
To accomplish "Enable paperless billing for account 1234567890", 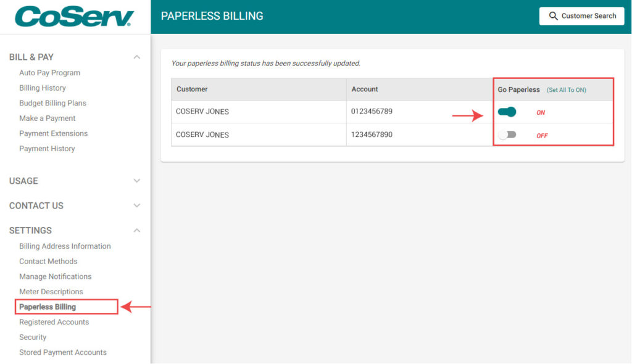I will (x=507, y=135).
